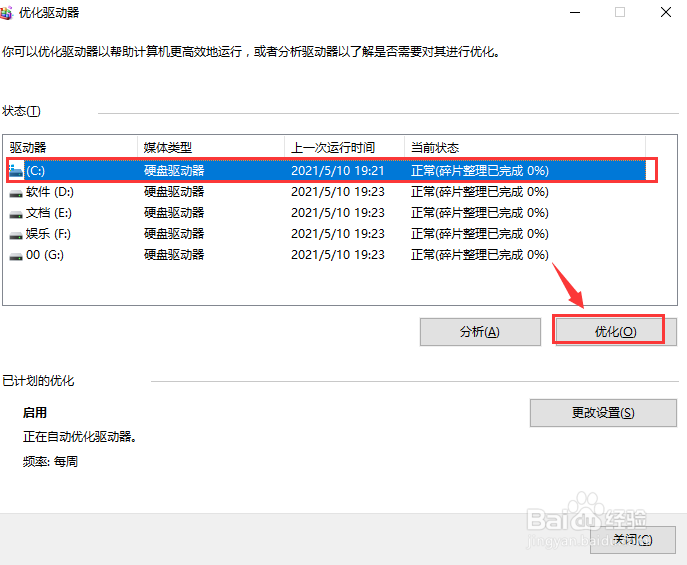The height and width of the screenshot is (565, 687).
Task: Click current status text of C: drive
Action: (x=480, y=170)
